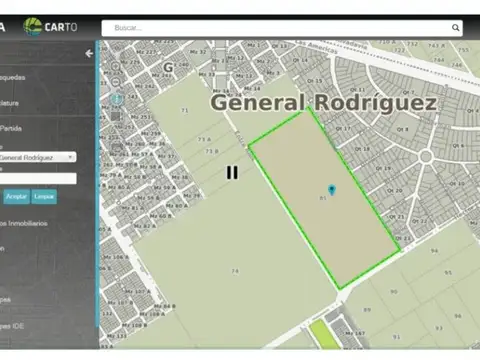The image size is (480, 360).
Task: Open the Nomenclatura section
Action: (9, 103)
